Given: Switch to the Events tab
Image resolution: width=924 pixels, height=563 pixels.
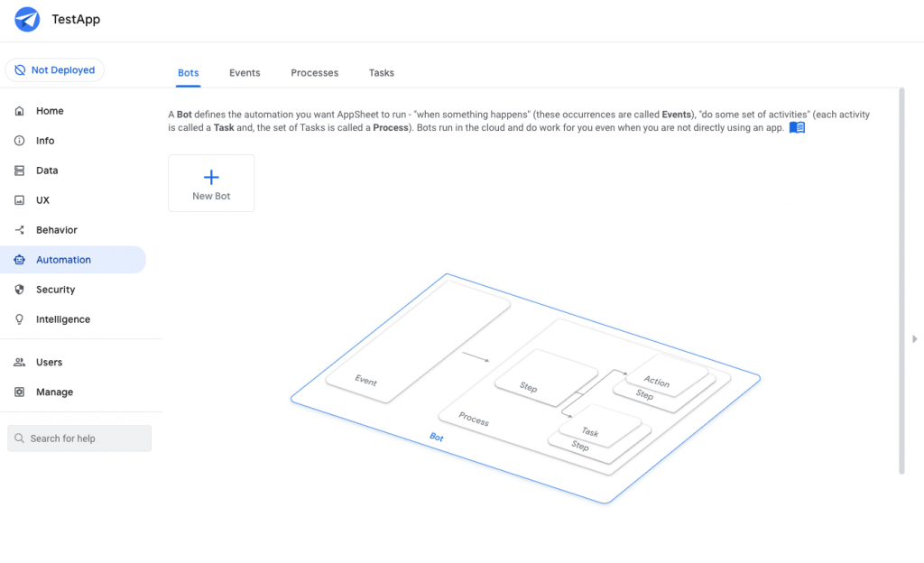Looking at the screenshot, I should point(244,72).
